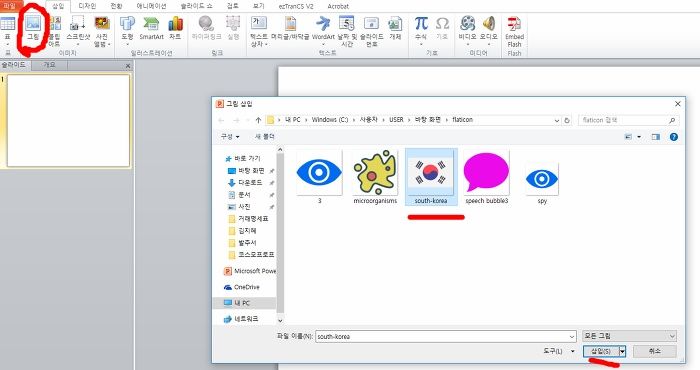Viewport: 700px width, 370px height.
Task: Switch to the 개요 outline pane tab
Action: (x=50, y=65)
